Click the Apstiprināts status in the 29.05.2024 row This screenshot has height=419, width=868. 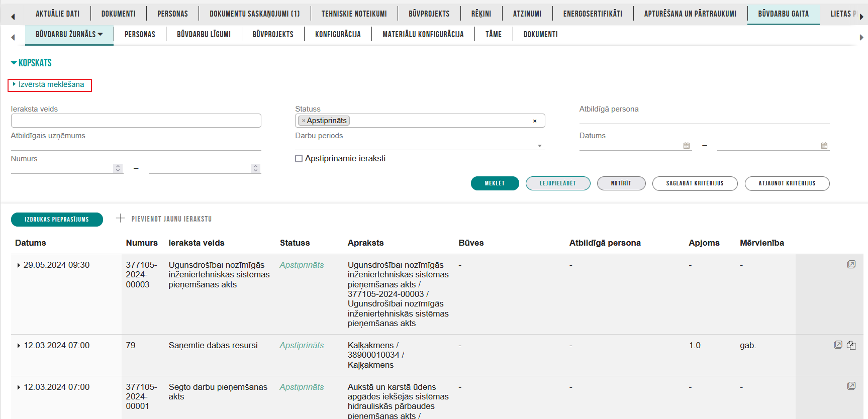[302, 265]
